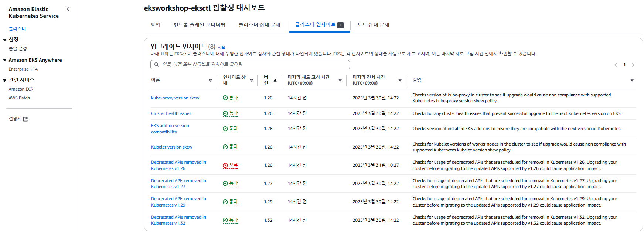Click the 통과 status for Deprecated APIs v1.32

click(x=230, y=220)
